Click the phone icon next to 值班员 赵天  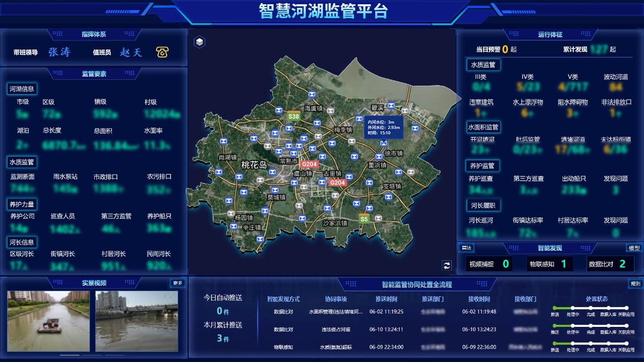click(162, 52)
